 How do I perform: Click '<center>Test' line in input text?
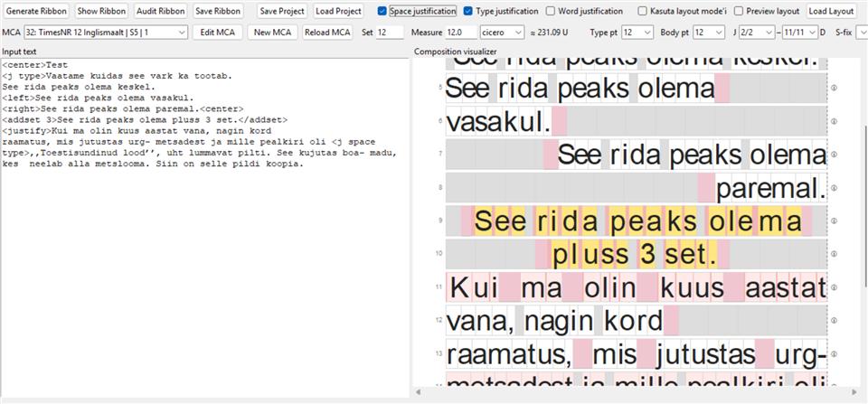pos(35,65)
